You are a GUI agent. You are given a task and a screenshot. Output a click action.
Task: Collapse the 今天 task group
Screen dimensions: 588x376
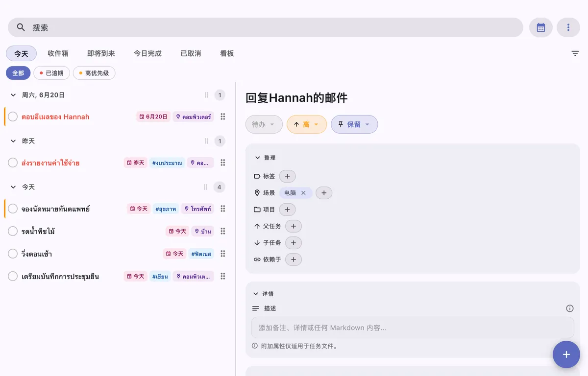coord(13,187)
